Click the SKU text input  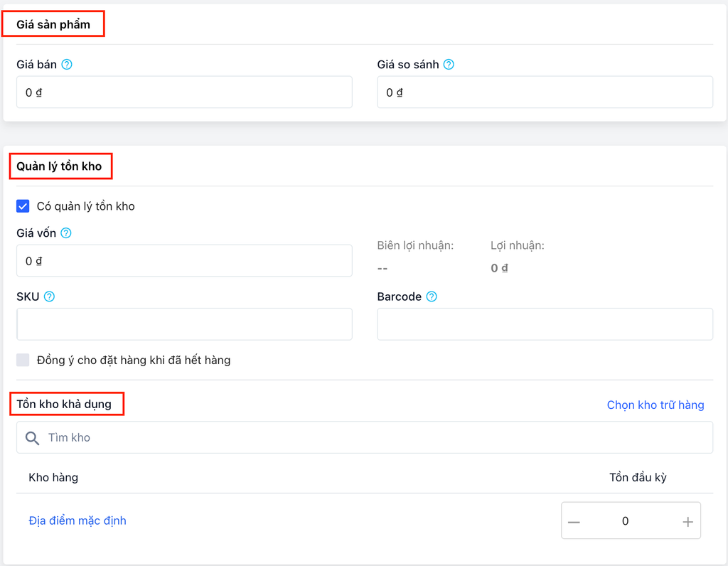click(185, 324)
